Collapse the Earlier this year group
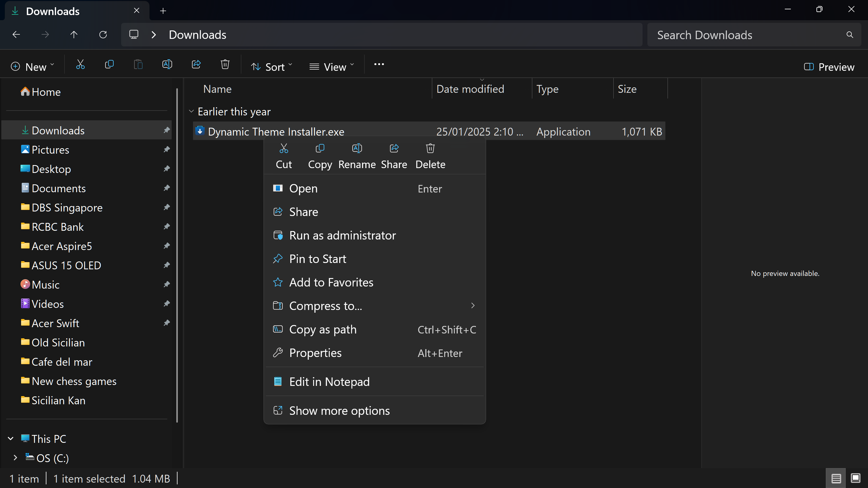The height and width of the screenshot is (488, 868). [191, 111]
